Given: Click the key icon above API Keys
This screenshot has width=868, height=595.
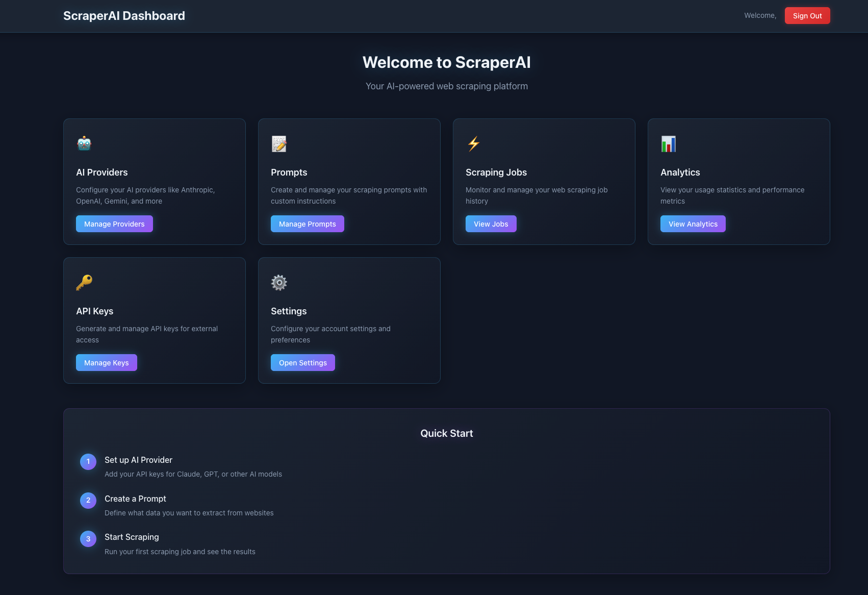Looking at the screenshot, I should tap(83, 283).
